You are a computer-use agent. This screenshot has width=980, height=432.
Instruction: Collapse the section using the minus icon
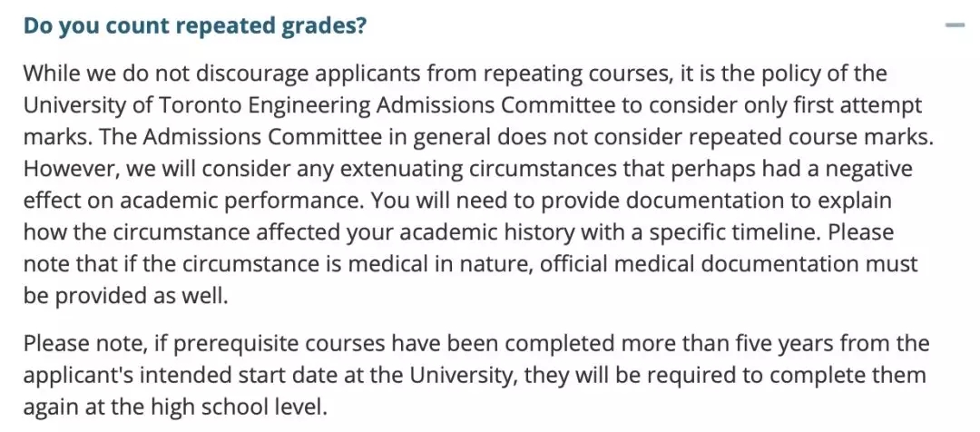click(x=955, y=25)
